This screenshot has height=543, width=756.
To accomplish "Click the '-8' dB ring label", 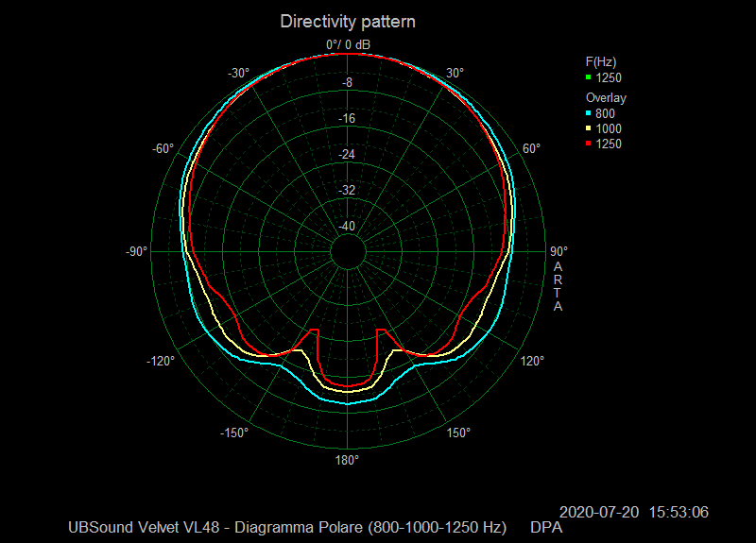I will point(347,83).
